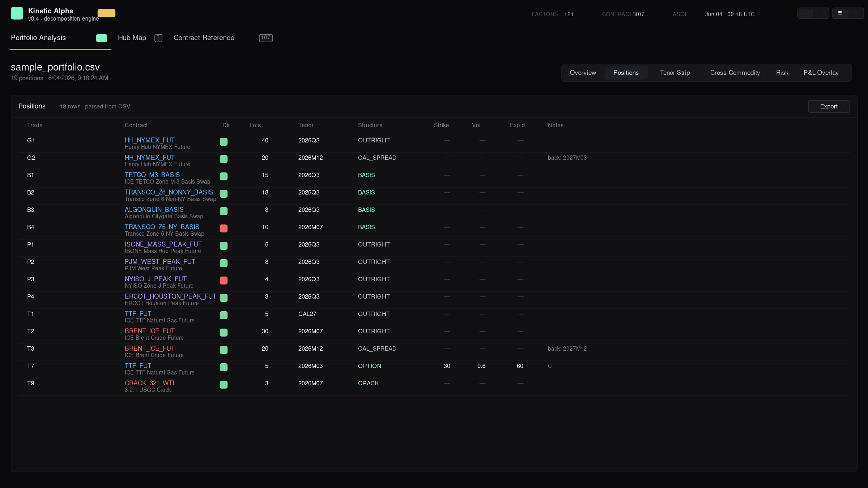The width and height of the screenshot is (868, 488).
Task: Click the 'back: 2027M03' note in row G2
Action: 567,158
